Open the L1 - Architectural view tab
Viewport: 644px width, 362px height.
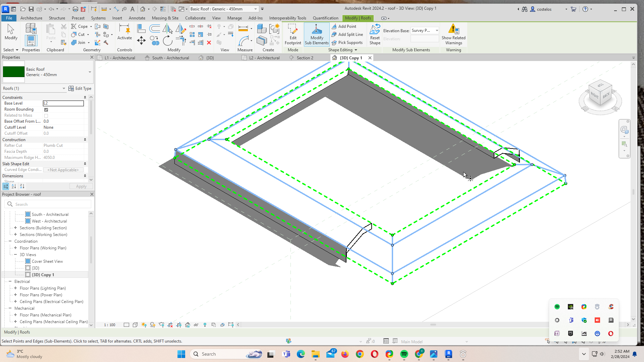(x=119, y=58)
